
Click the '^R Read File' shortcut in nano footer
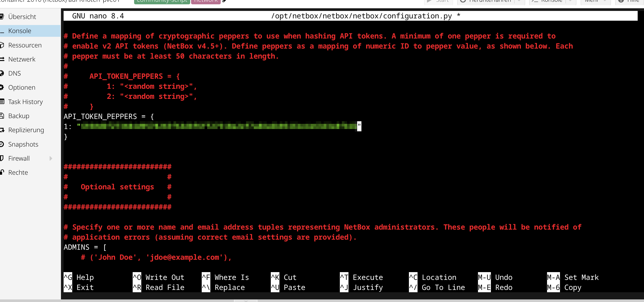tap(159, 287)
